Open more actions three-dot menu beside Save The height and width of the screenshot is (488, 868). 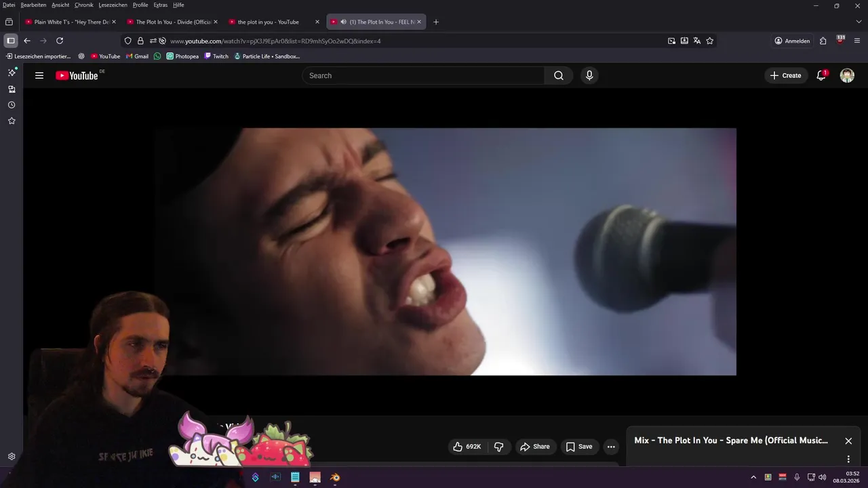(611, 447)
